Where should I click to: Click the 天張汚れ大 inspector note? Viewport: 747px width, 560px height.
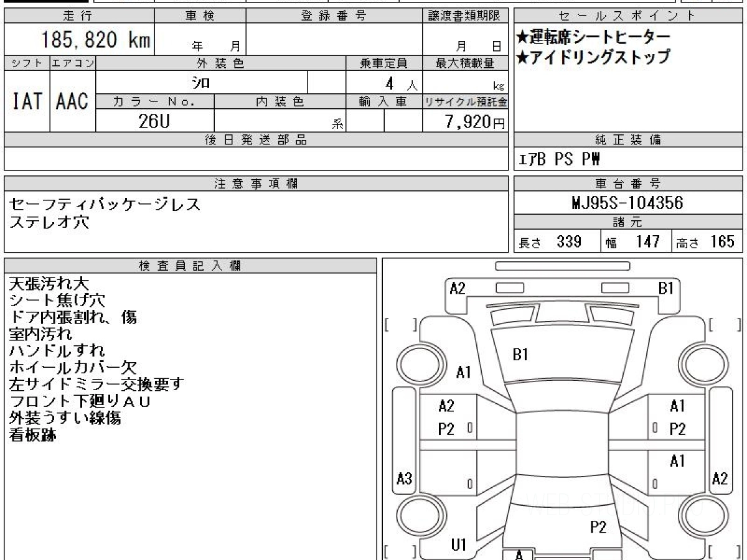pos(49,284)
